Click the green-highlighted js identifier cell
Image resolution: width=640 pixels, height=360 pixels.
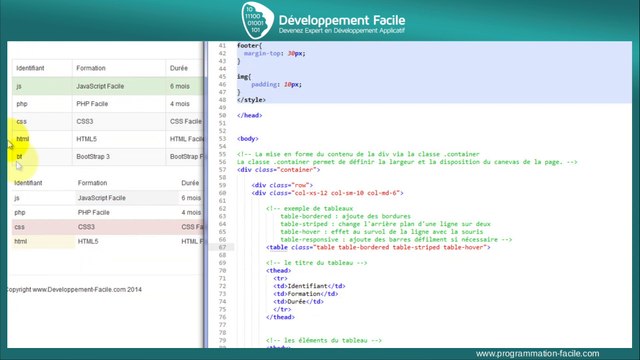click(x=42, y=86)
